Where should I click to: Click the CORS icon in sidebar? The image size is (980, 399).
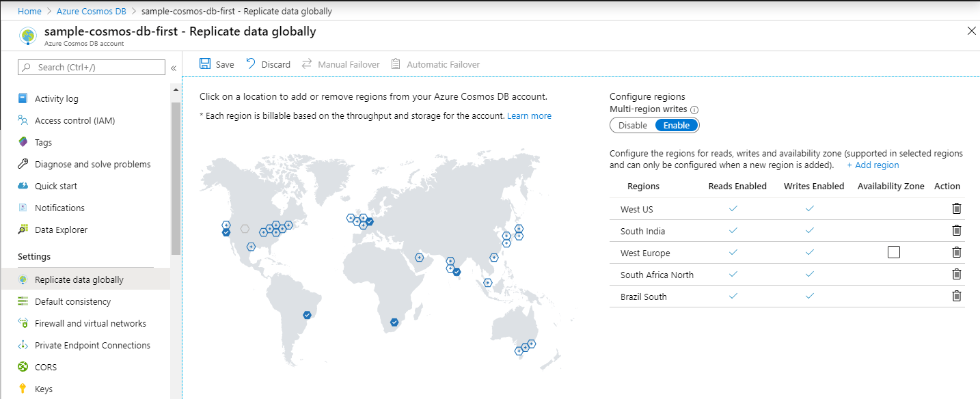point(23,367)
